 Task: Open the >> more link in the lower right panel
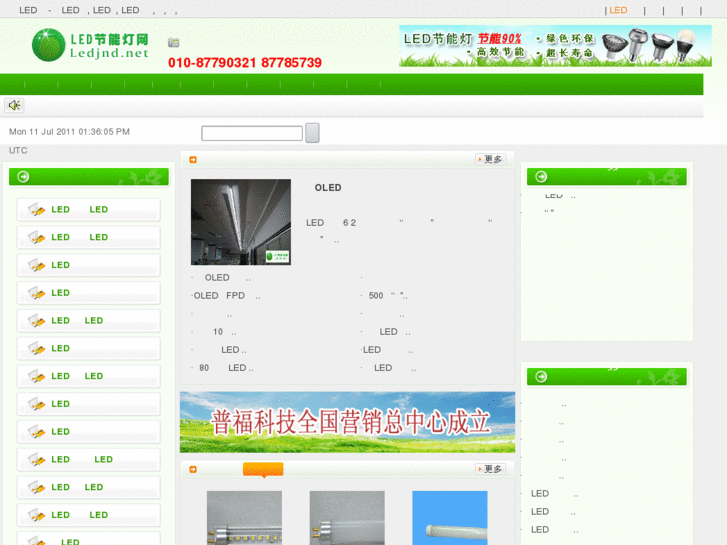(613, 369)
